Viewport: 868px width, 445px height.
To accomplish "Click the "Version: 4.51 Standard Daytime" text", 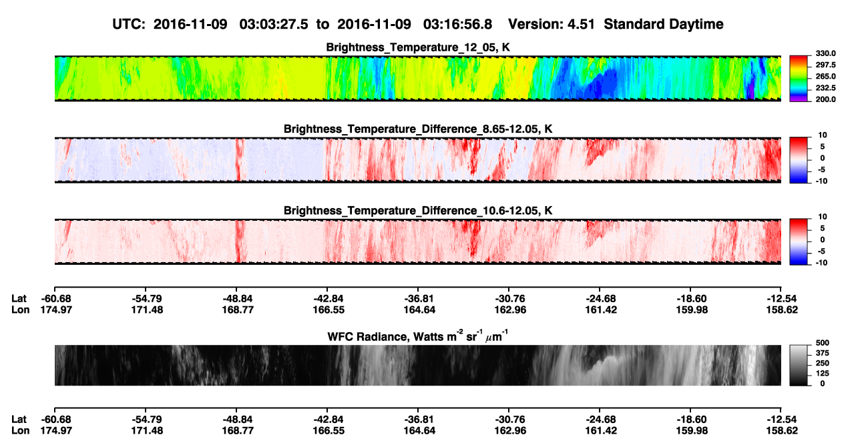I will tap(615, 24).
